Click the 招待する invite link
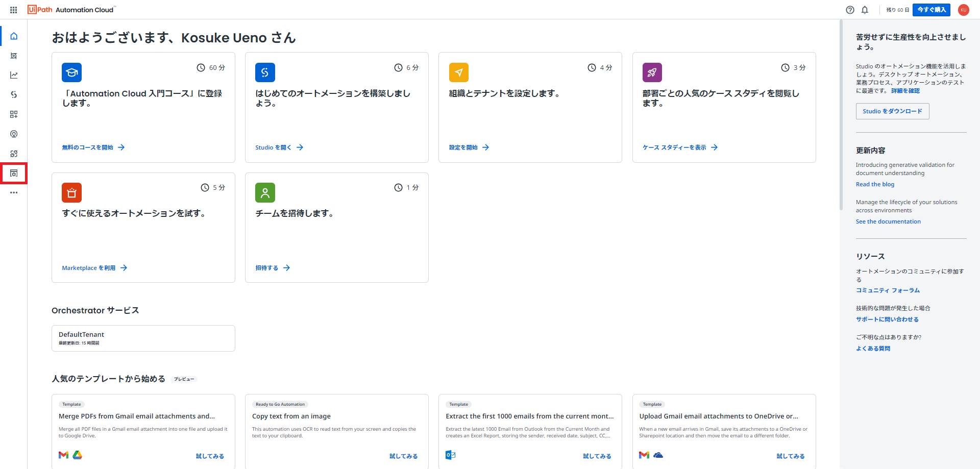The image size is (980, 469). tap(267, 268)
